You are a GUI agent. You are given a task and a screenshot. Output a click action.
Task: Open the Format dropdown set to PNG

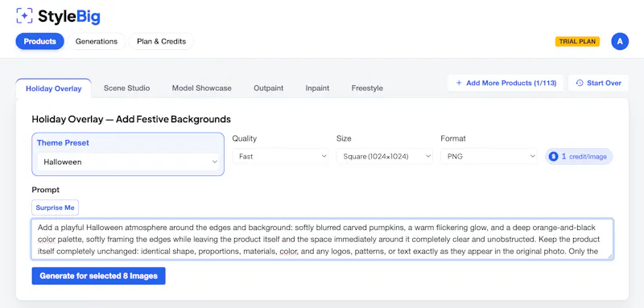coord(489,156)
